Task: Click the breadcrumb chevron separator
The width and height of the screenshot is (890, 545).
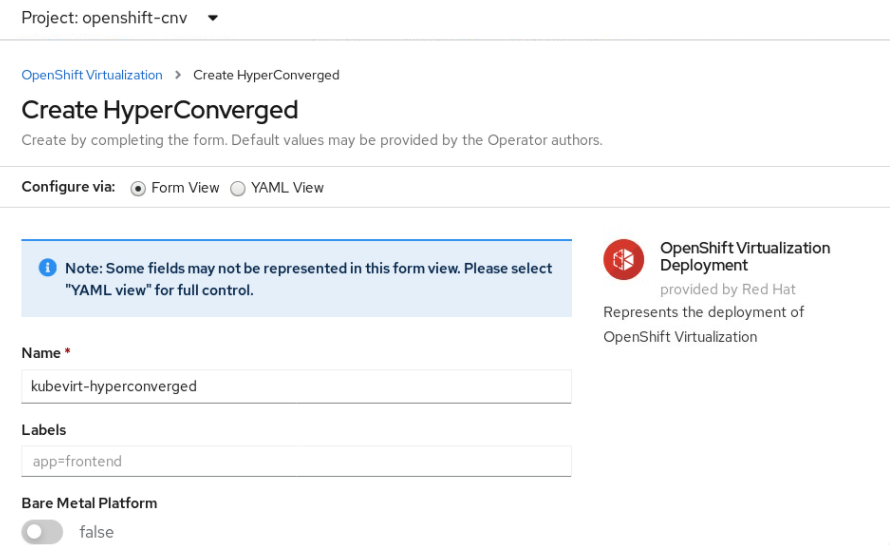Action: [x=178, y=75]
